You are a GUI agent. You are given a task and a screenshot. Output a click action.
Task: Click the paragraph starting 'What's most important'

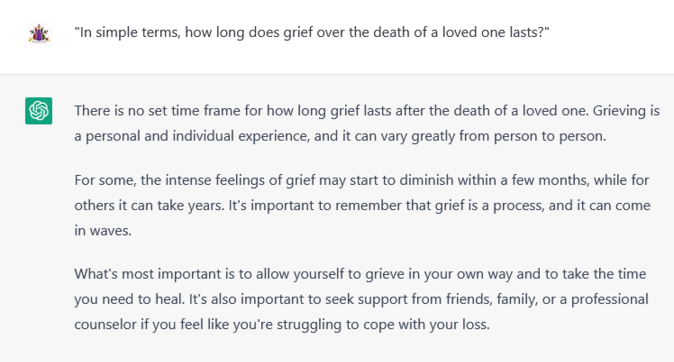361,299
